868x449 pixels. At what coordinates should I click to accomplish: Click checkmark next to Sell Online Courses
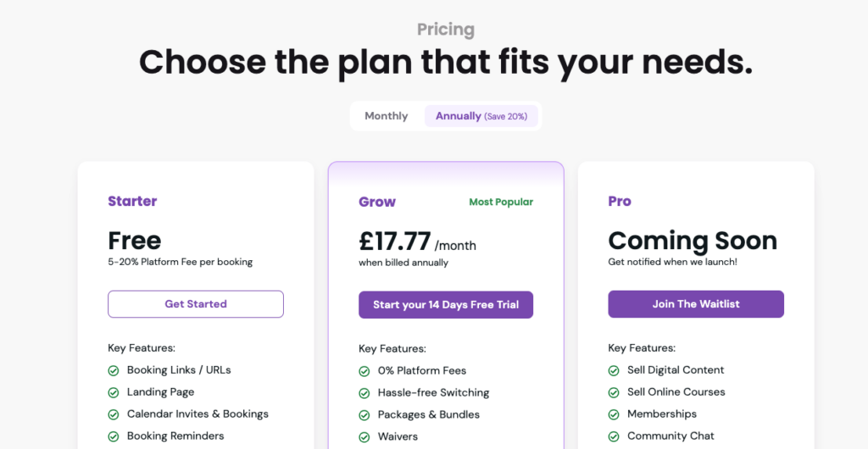[x=614, y=392]
